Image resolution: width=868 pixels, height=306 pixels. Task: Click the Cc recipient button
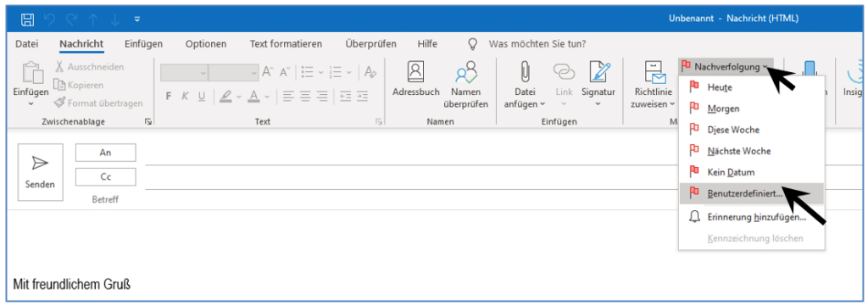[x=105, y=177]
